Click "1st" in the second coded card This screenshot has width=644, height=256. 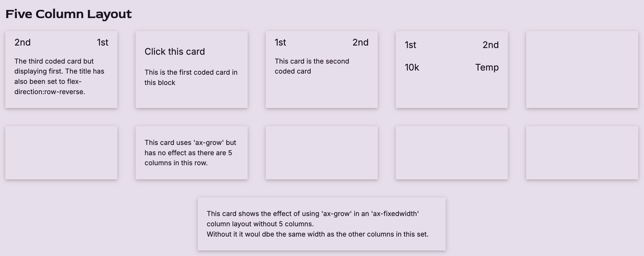(280, 42)
